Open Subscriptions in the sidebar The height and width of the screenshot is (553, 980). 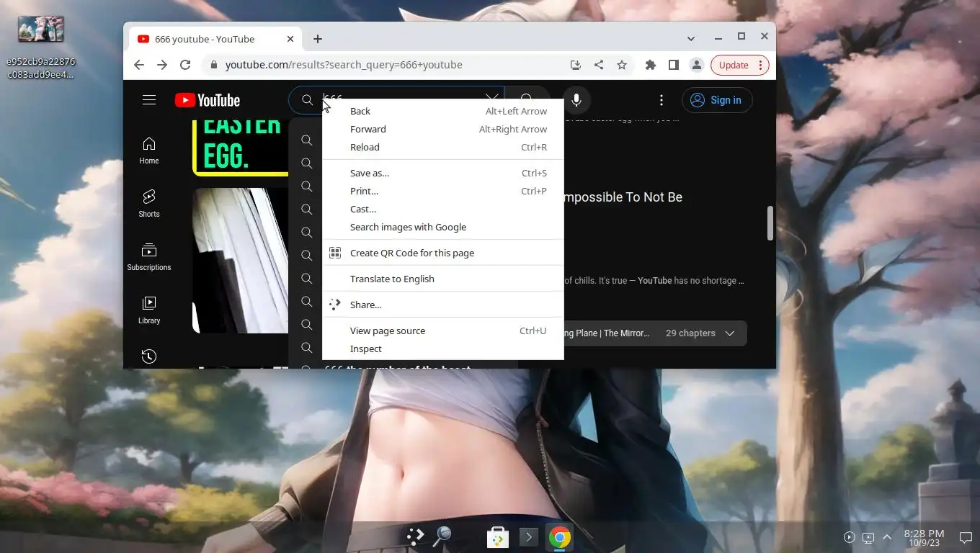[149, 257]
